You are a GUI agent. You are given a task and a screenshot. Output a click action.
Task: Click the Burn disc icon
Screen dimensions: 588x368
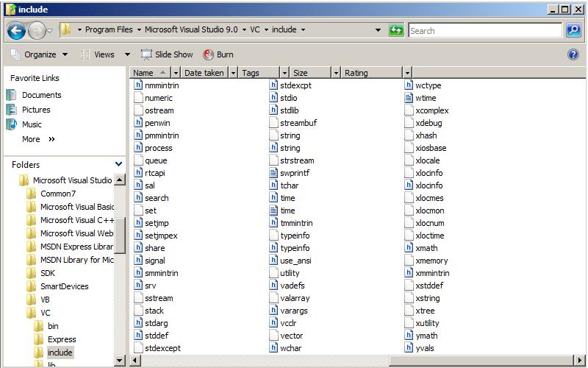click(209, 54)
